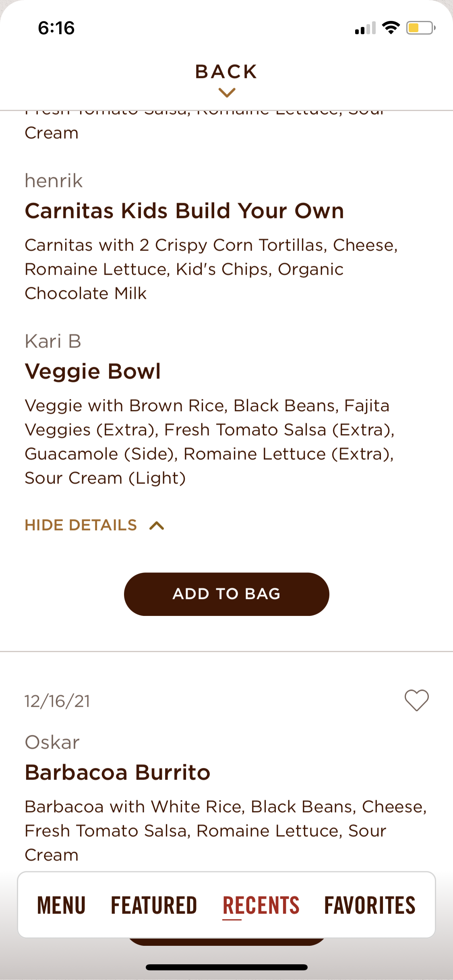Viewport: 453px width, 980px height.
Task: Select the Veggie Bowl item title
Action: tap(93, 371)
